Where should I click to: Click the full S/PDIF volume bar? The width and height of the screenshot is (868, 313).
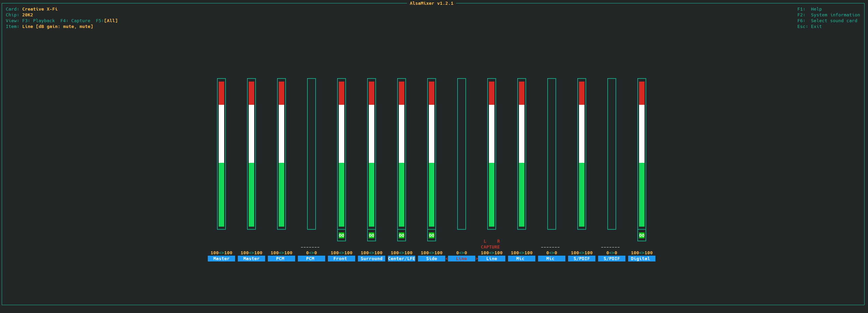point(581,154)
